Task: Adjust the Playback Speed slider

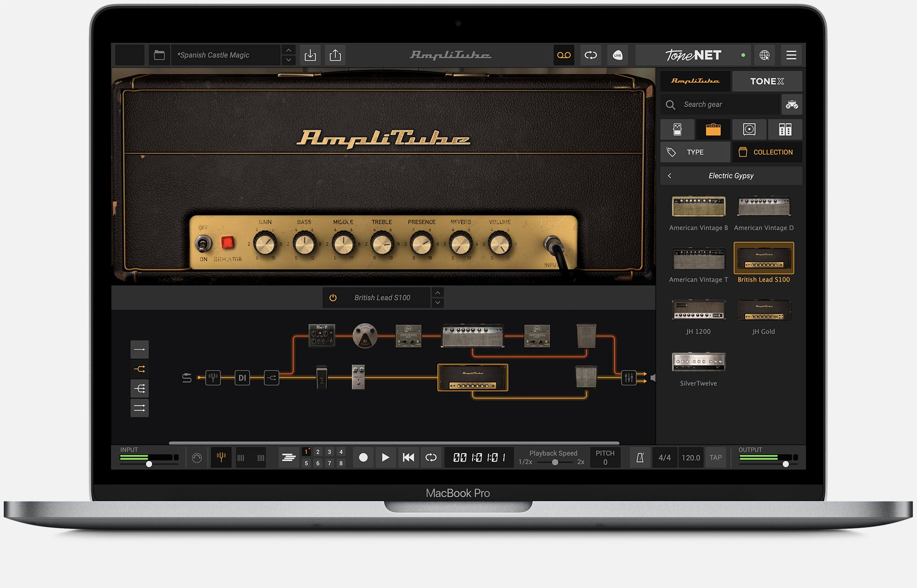Action: [555, 462]
